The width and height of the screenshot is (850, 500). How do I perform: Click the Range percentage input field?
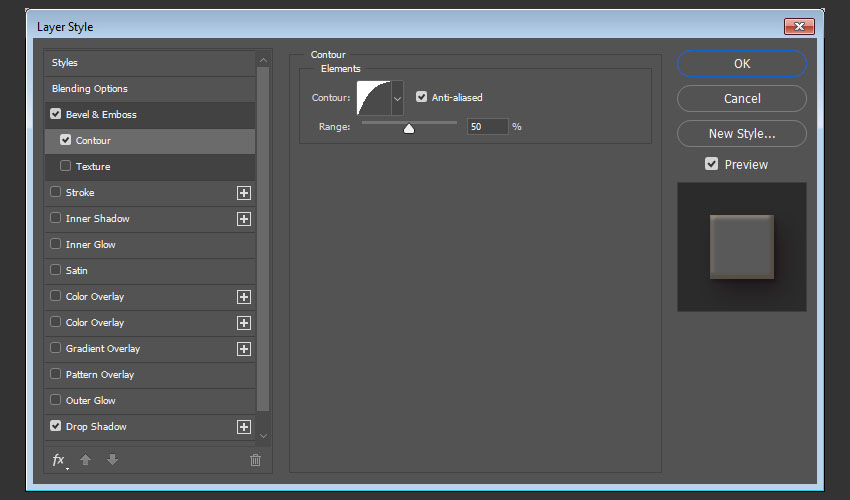pyautogui.click(x=487, y=127)
